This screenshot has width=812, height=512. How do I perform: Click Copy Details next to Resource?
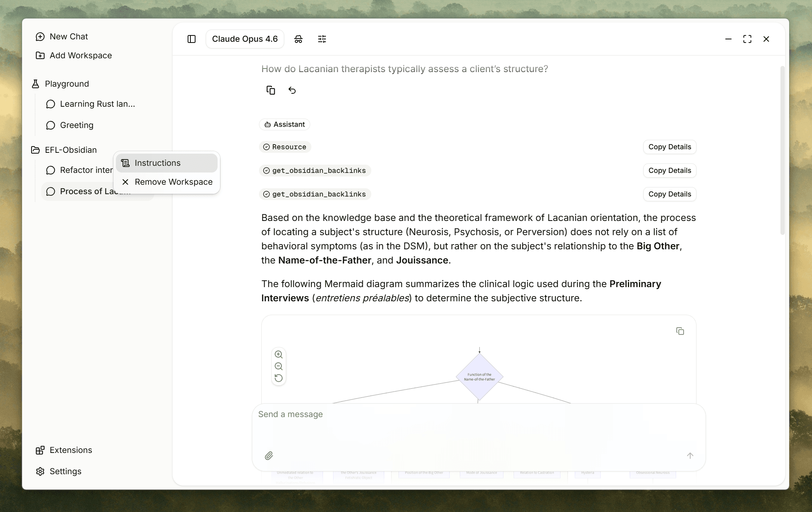[x=670, y=147]
